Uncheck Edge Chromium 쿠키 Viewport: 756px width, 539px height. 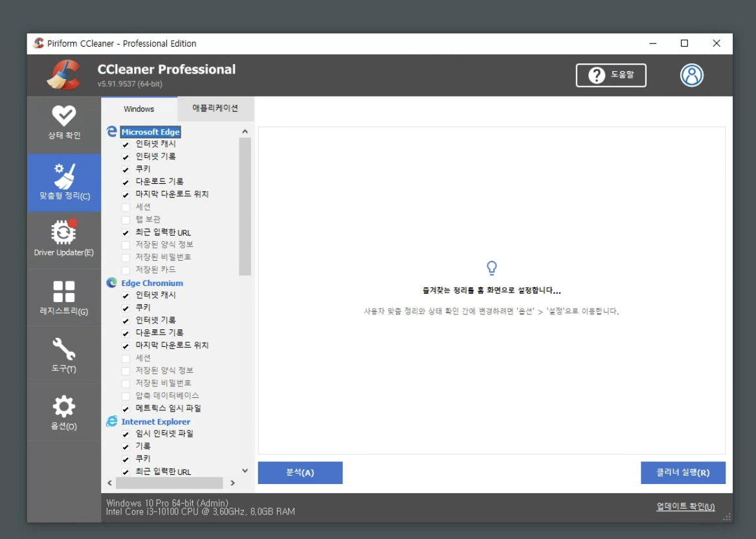(x=126, y=308)
